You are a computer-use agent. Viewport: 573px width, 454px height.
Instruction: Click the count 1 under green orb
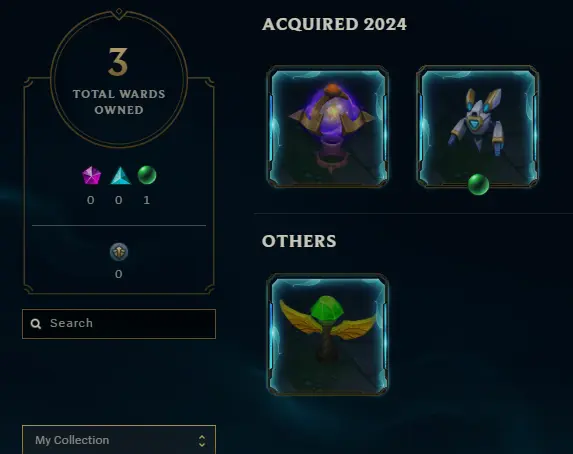coord(147,200)
